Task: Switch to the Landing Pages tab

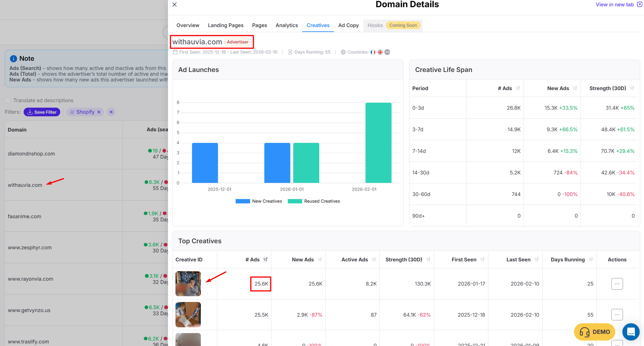Action: click(226, 25)
